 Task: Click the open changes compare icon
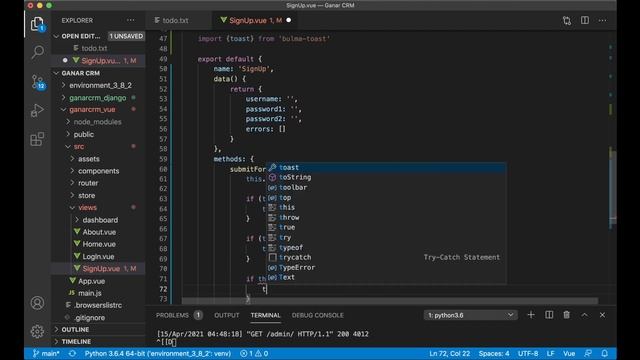(567, 20)
